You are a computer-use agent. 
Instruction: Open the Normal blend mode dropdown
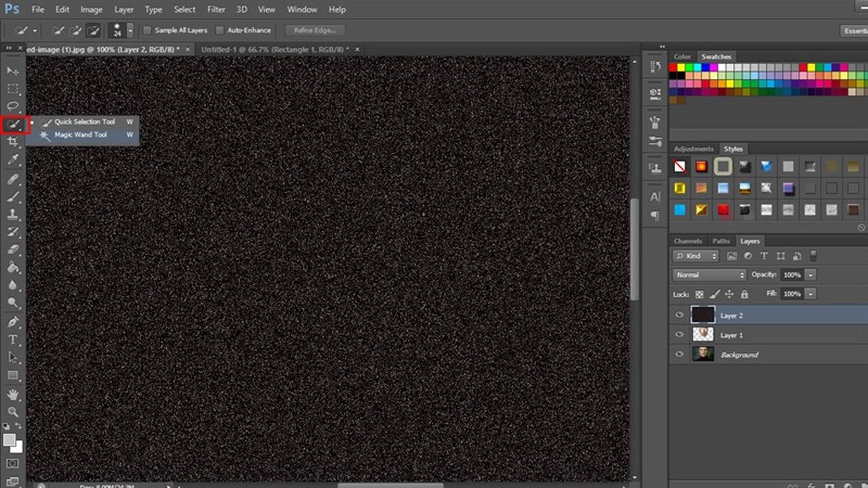click(x=709, y=275)
